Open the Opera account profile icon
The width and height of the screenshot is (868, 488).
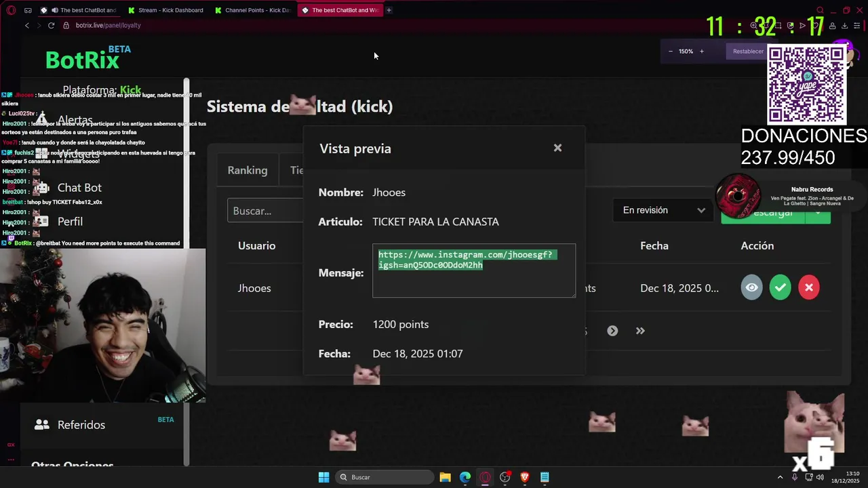click(x=832, y=26)
